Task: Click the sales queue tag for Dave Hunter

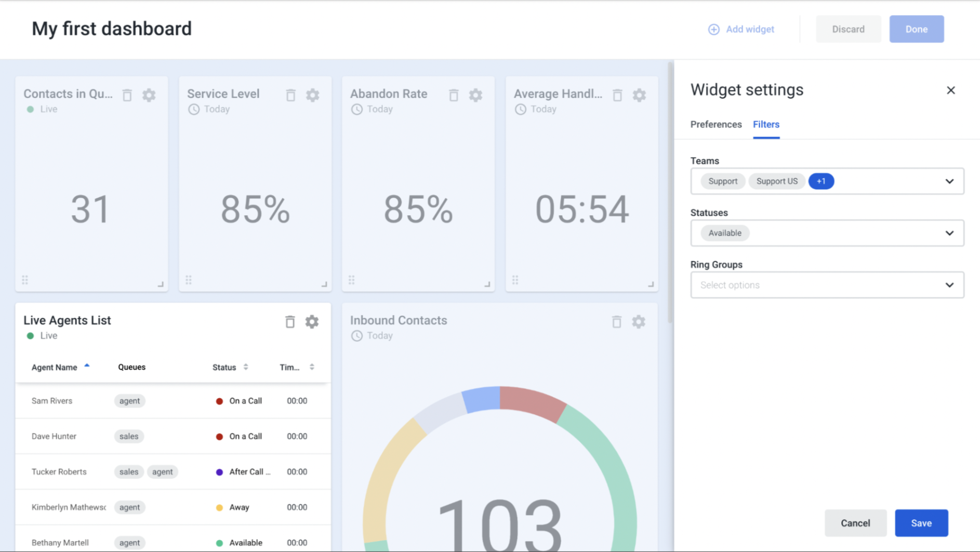Action: click(x=129, y=436)
